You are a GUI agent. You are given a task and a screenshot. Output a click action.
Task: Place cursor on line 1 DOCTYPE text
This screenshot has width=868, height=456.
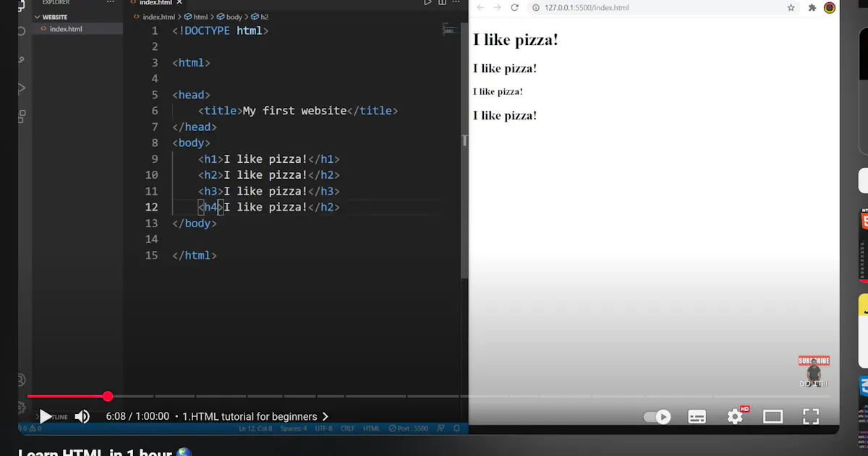[x=220, y=30]
